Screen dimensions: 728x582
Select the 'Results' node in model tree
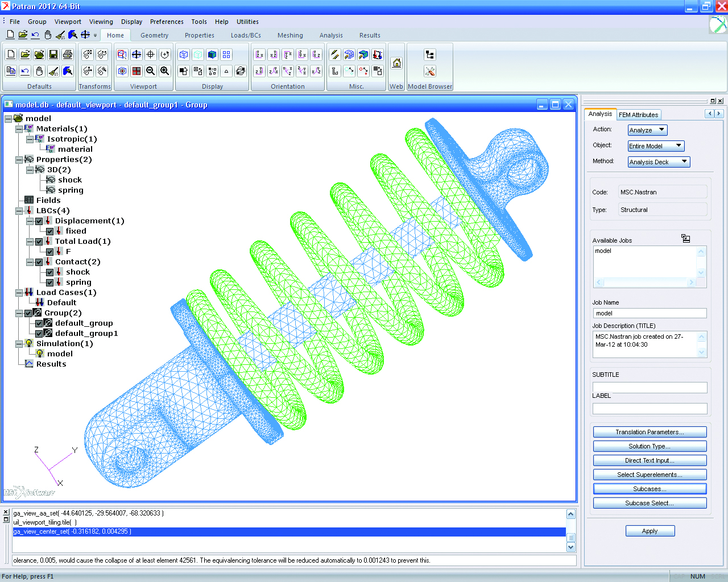(x=51, y=364)
